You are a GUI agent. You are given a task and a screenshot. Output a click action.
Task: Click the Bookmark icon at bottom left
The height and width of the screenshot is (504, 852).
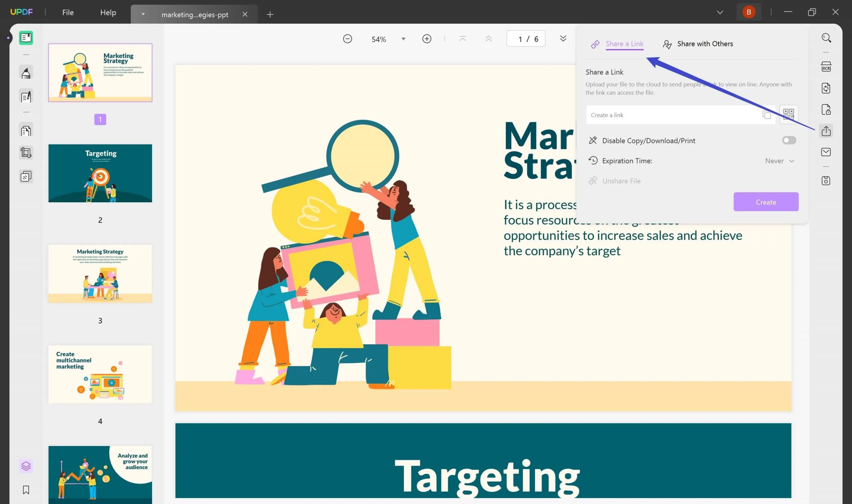click(26, 490)
